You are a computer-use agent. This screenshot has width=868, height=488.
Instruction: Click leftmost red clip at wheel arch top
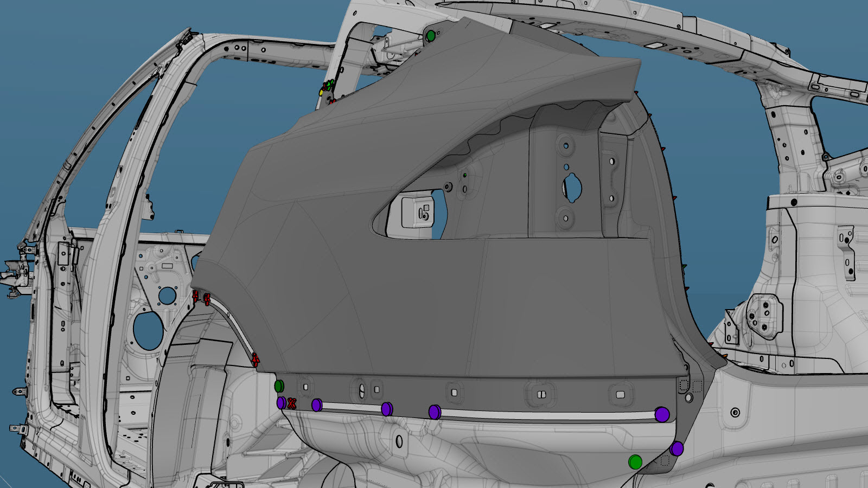[x=195, y=296]
